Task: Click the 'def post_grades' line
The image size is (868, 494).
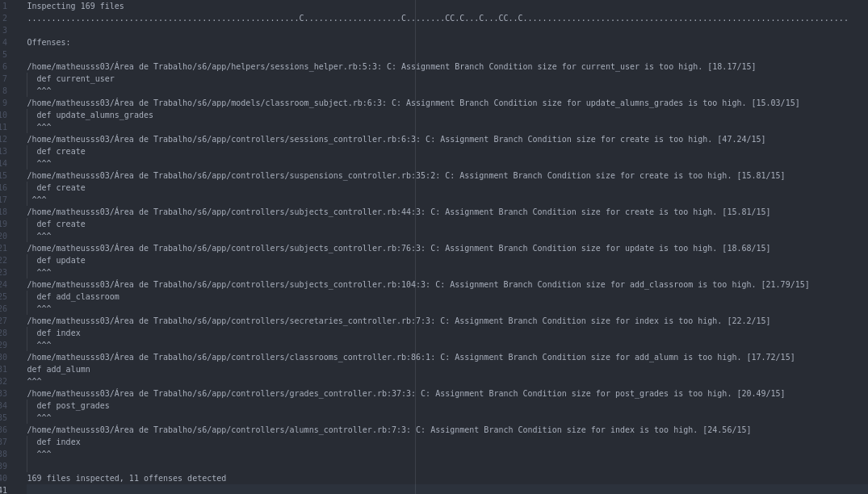Action: click(73, 405)
